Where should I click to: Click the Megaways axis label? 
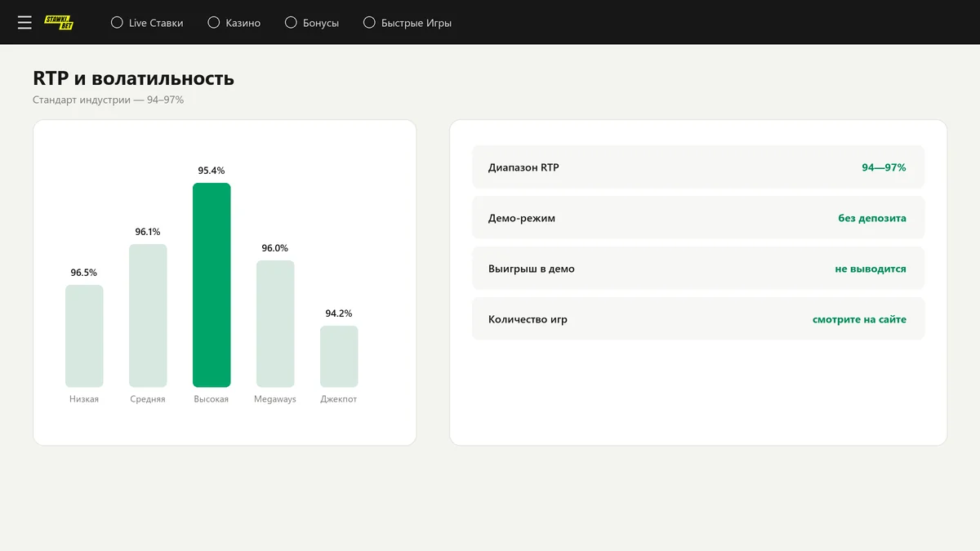[275, 399]
